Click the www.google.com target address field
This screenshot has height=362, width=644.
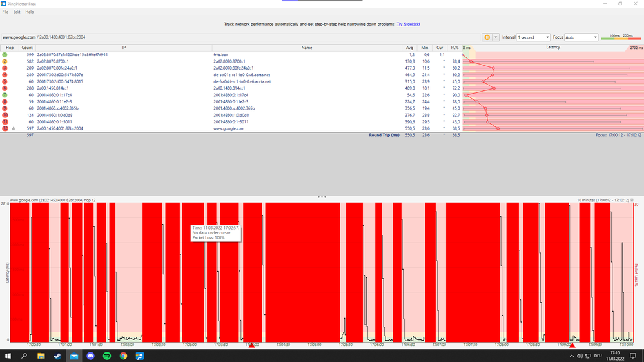(x=240, y=37)
